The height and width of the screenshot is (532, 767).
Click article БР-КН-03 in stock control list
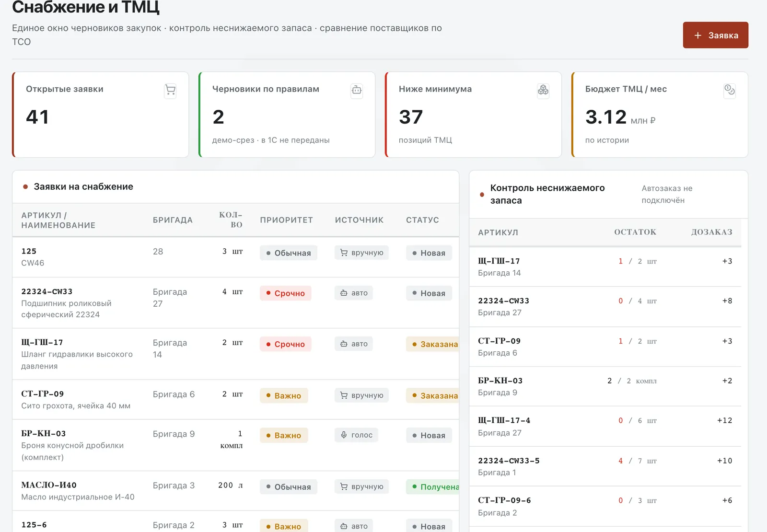500,381
